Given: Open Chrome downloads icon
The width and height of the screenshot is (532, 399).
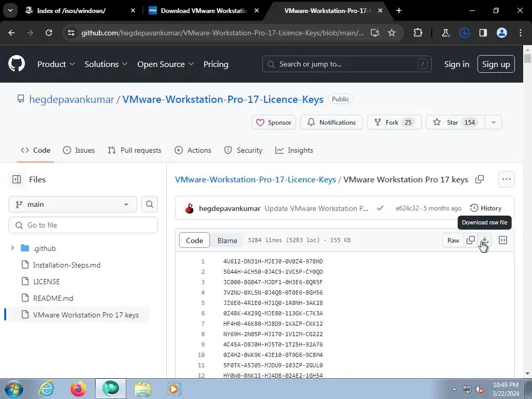Looking at the screenshot, I should [464, 33].
